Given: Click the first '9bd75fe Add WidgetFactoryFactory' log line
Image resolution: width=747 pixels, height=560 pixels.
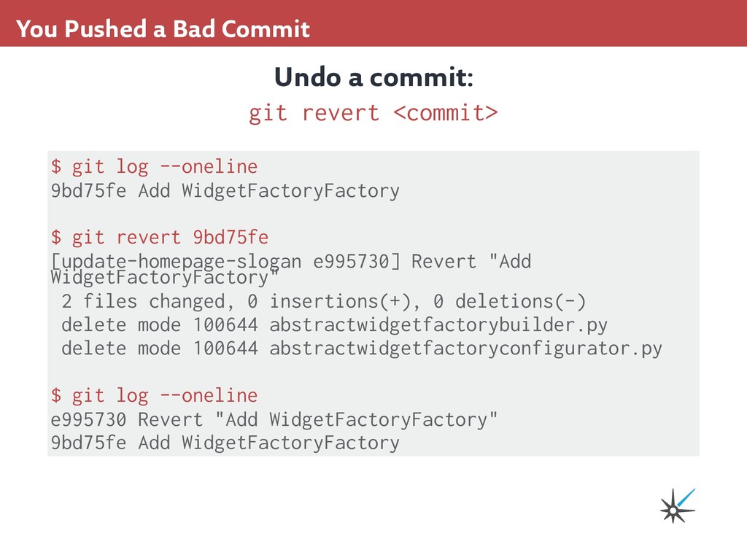Looking at the screenshot, I should click(225, 191).
